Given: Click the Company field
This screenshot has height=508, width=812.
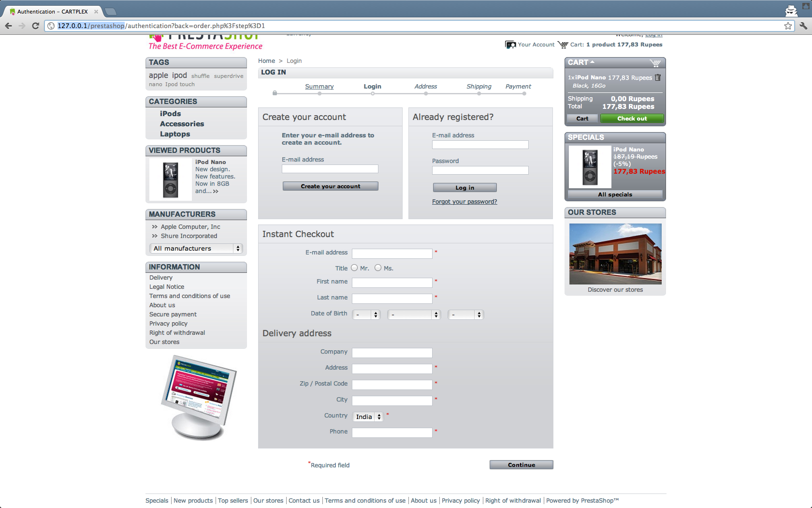Looking at the screenshot, I should tap(392, 353).
